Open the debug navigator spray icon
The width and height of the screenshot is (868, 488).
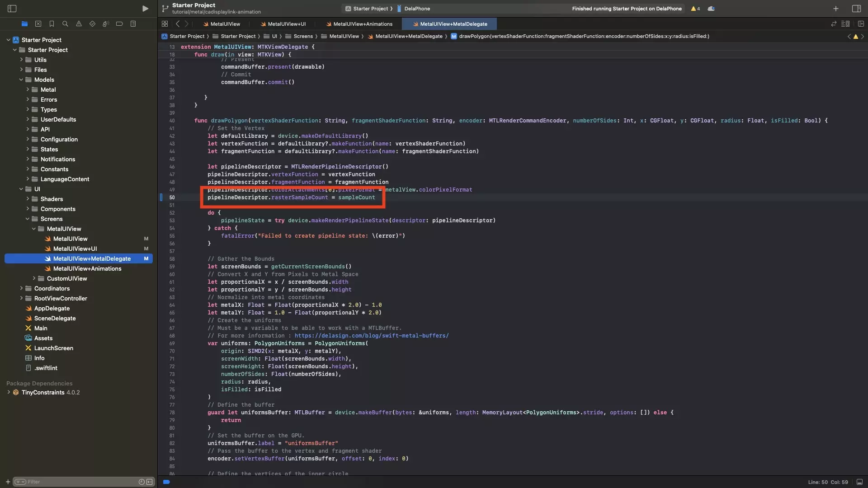106,24
